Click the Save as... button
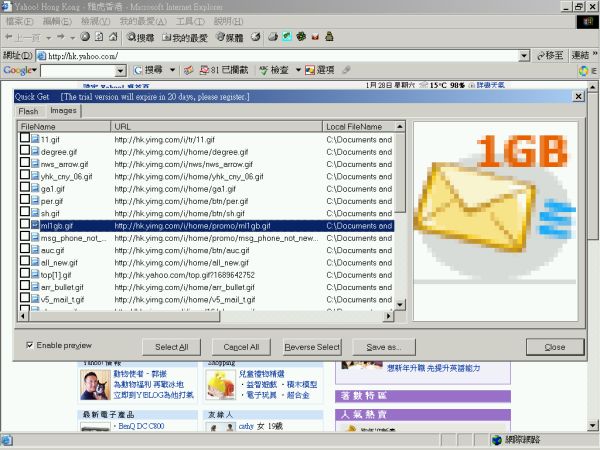The width and height of the screenshot is (600, 450). (x=383, y=347)
